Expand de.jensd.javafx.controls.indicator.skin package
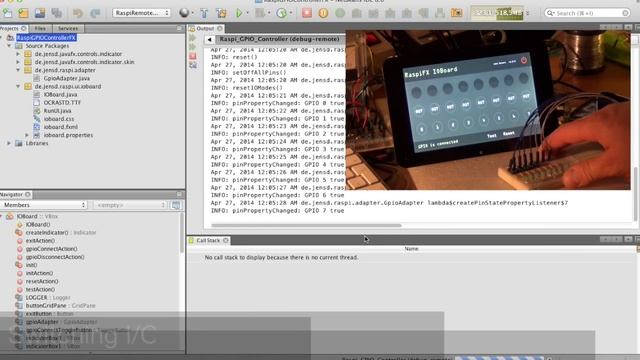This screenshot has height=360, width=640. [x=18, y=62]
